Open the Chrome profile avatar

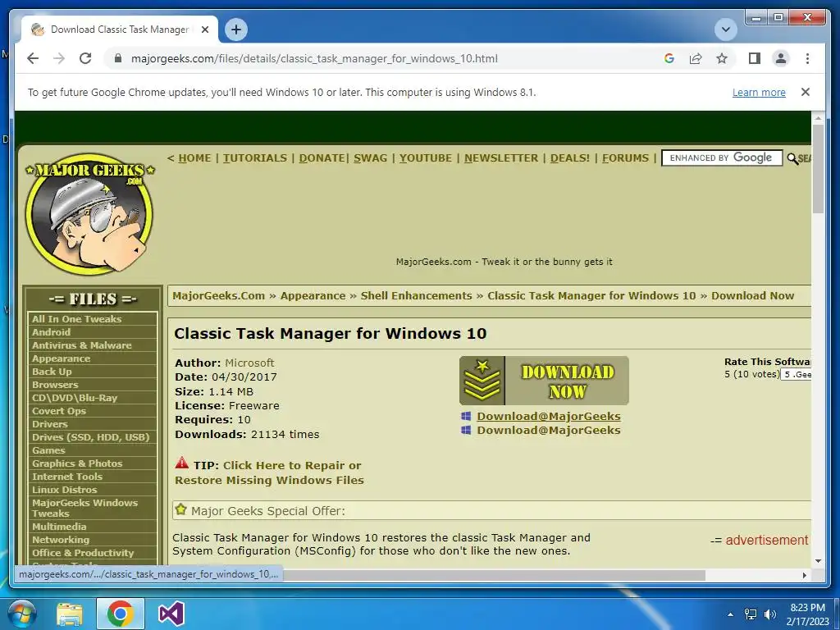pyautogui.click(x=781, y=58)
